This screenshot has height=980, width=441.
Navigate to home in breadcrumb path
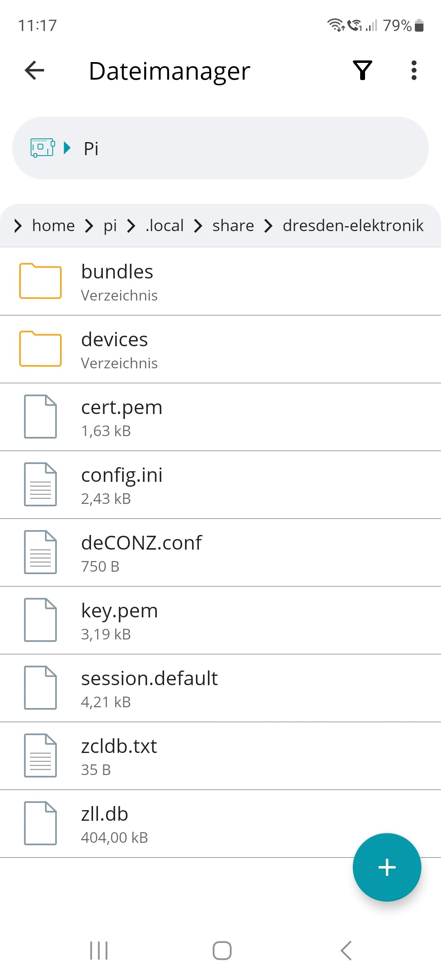[53, 225]
